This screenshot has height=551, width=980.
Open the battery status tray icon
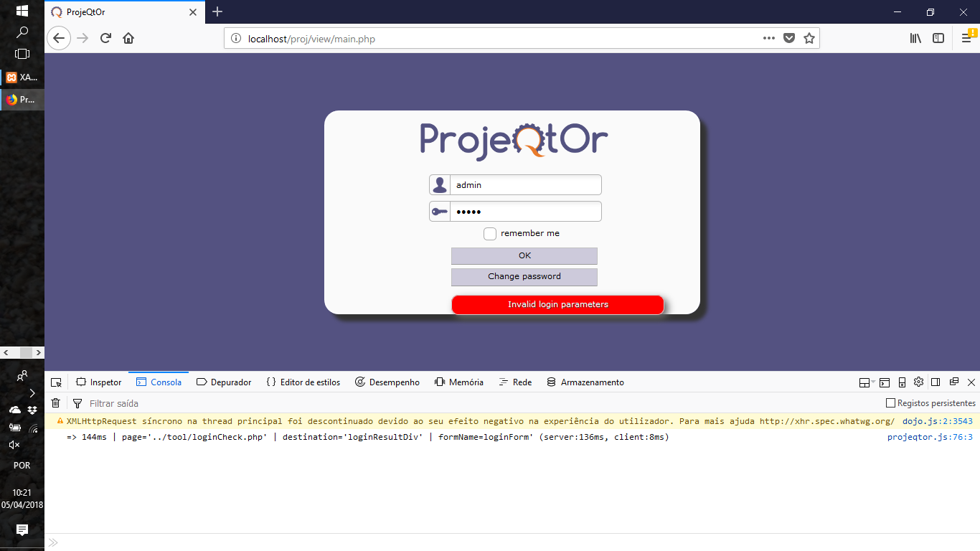14,428
